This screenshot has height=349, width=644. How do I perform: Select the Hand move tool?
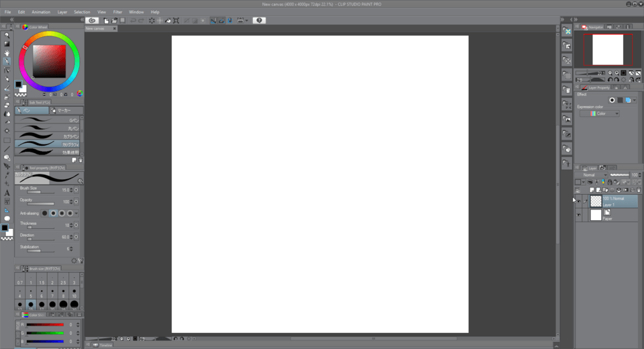click(x=7, y=53)
